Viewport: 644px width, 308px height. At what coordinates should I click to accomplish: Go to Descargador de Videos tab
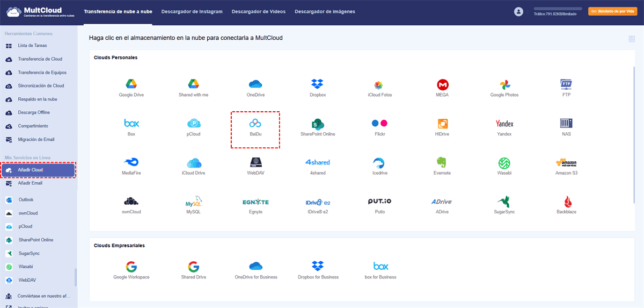(259, 11)
